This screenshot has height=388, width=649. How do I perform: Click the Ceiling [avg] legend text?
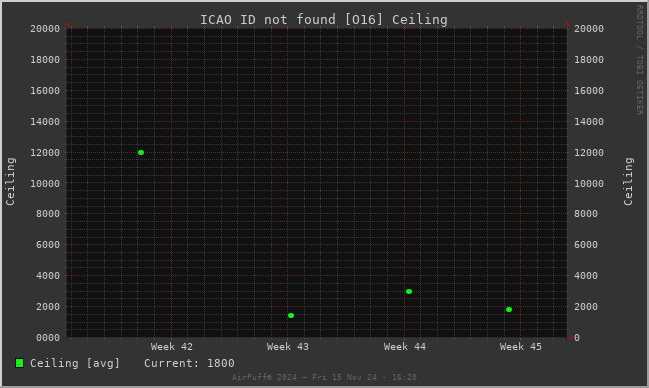pyautogui.click(x=75, y=363)
